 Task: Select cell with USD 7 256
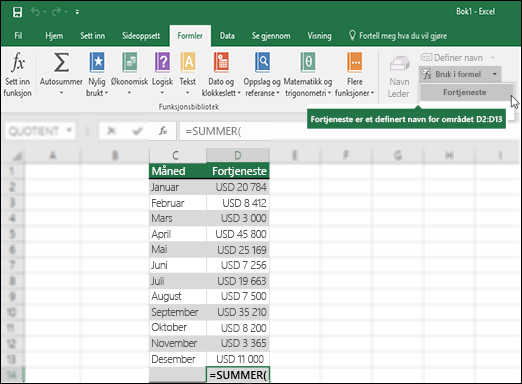click(x=238, y=265)
